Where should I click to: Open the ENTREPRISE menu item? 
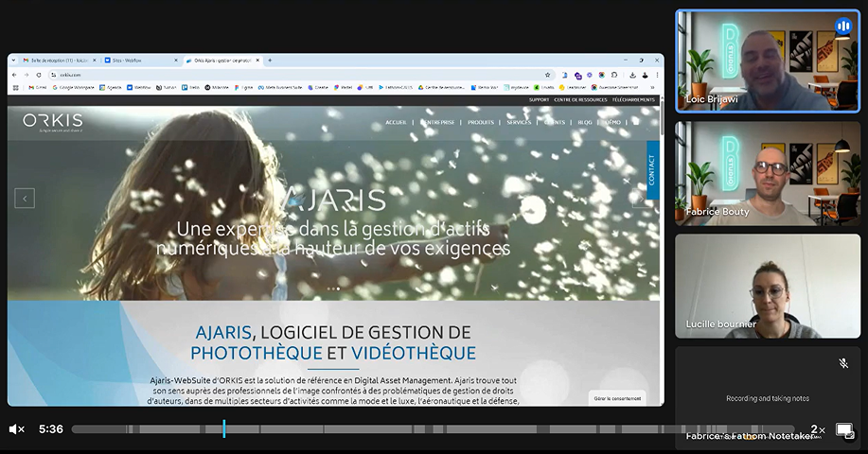(439, 122)
